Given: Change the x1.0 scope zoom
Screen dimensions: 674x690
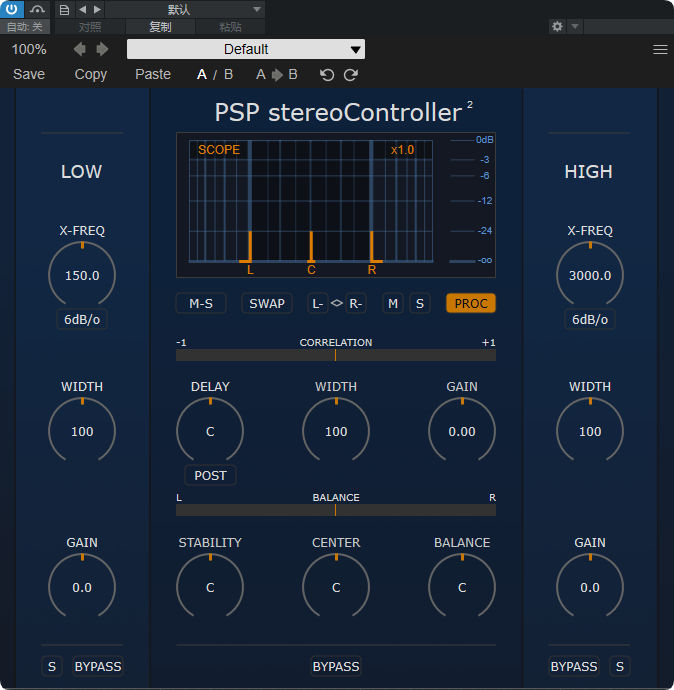Looking at the screenshot, I should pyautogui.click(x=402, y=150).
